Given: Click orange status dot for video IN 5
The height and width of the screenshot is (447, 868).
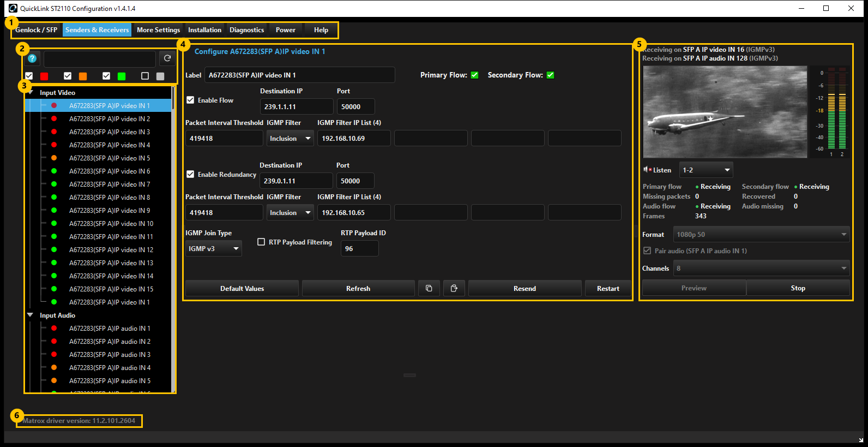Looking at the screenshot, I should tap(54, 158).
